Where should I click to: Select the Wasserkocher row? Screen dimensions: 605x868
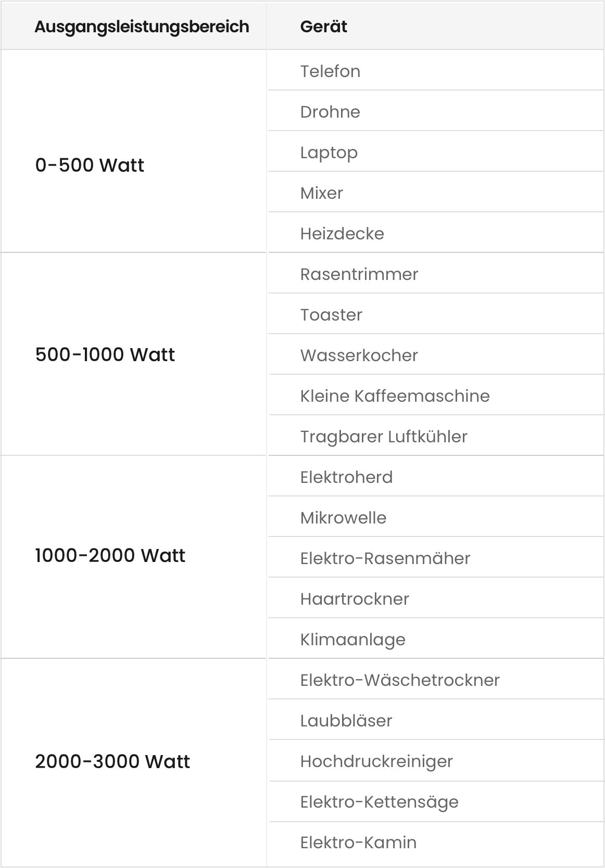pyautogui.click(x=359, y=355)
